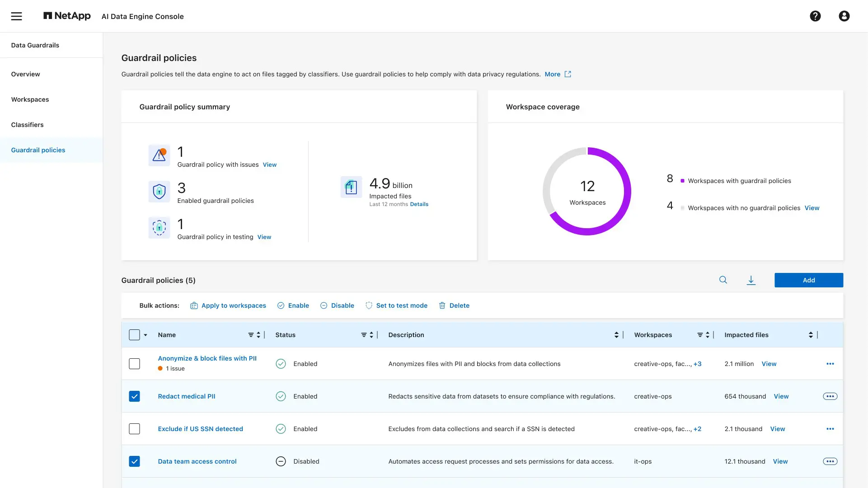Open the hamburger navigation menu
Screen dimensions: 868x488
point(17,16)
